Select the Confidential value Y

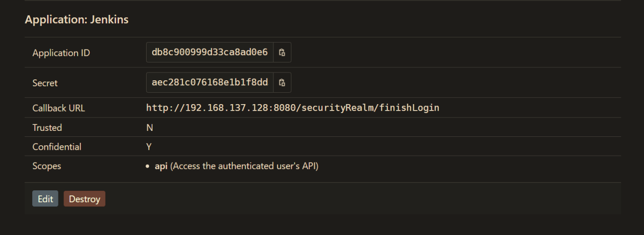click(x=149, y=147)
